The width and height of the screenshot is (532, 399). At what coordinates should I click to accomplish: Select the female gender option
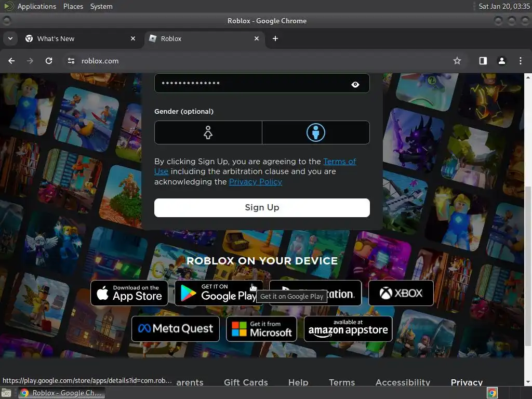point(208,132)
